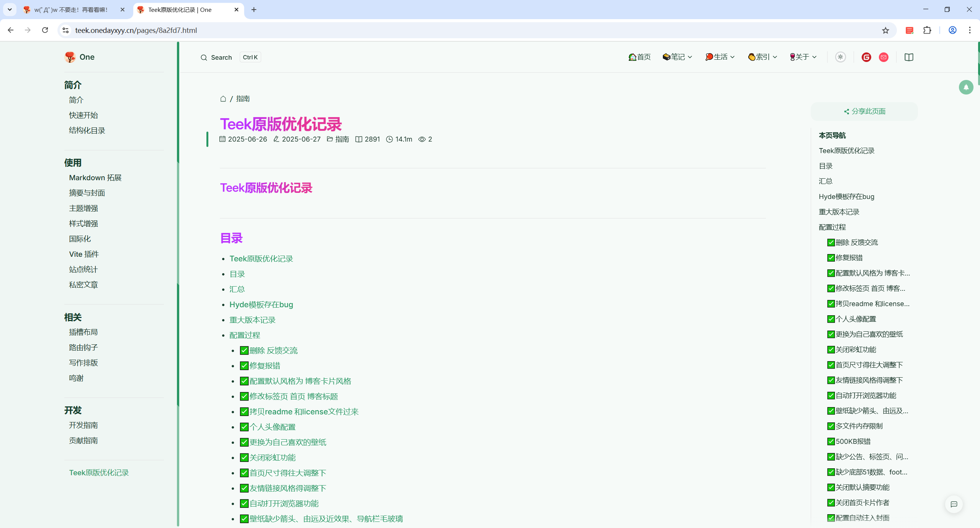Open the comment bubble floating icon
The width and height of the screenshot is (980, 528).
click(x=954, y=504)
